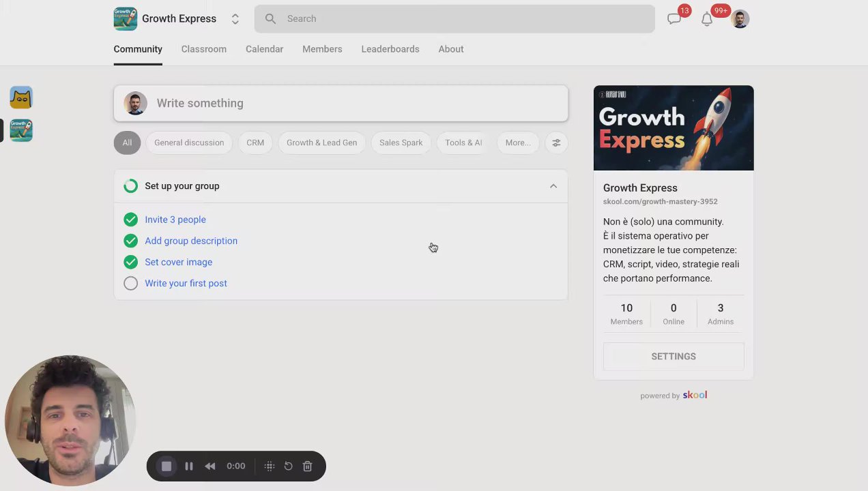Check the 'Write your first post' circle
The height and width of the screenshot is (491, 868).
point(130,283)
